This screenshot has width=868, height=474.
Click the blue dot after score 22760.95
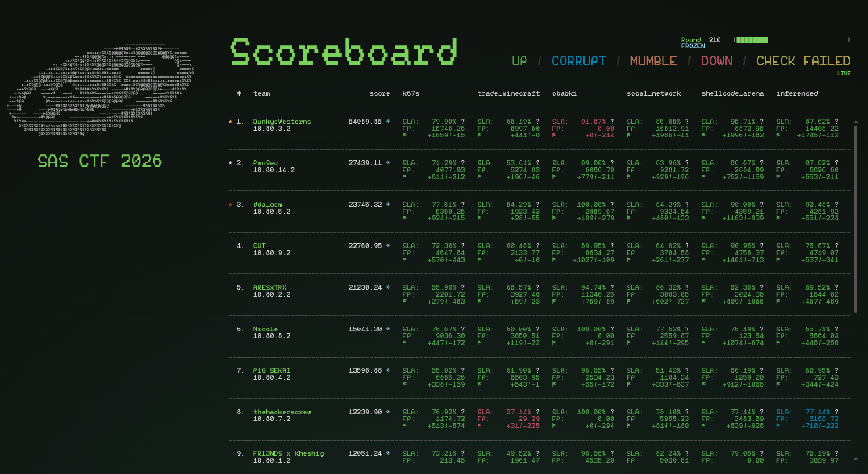pos(388,246)
